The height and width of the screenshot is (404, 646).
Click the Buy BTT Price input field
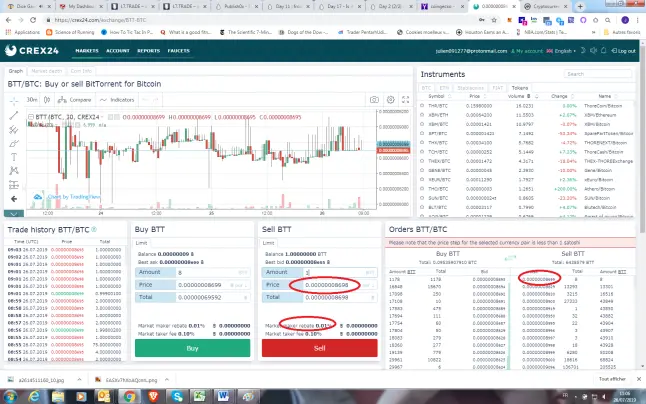213,285
